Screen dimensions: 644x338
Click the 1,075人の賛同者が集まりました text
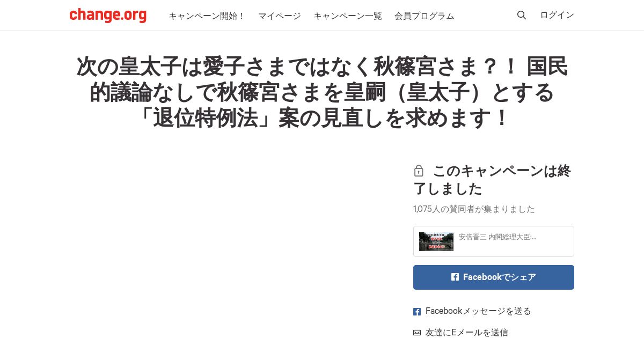click(474, 209)
